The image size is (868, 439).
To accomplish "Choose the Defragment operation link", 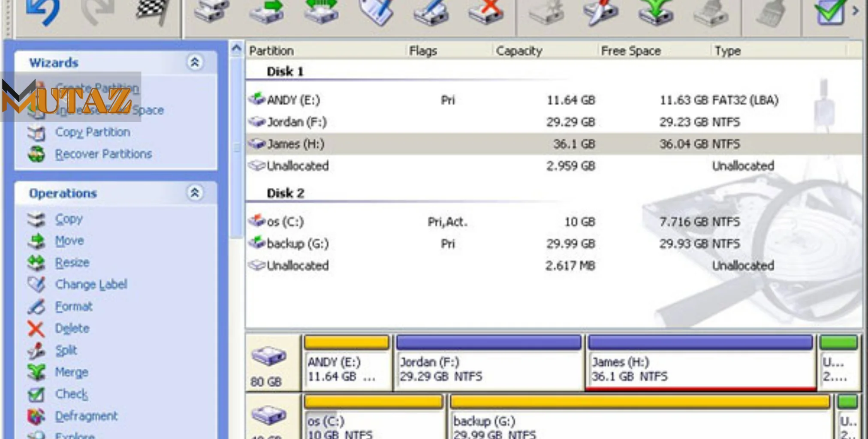I will pyautogui.click(x=86, y=416).
